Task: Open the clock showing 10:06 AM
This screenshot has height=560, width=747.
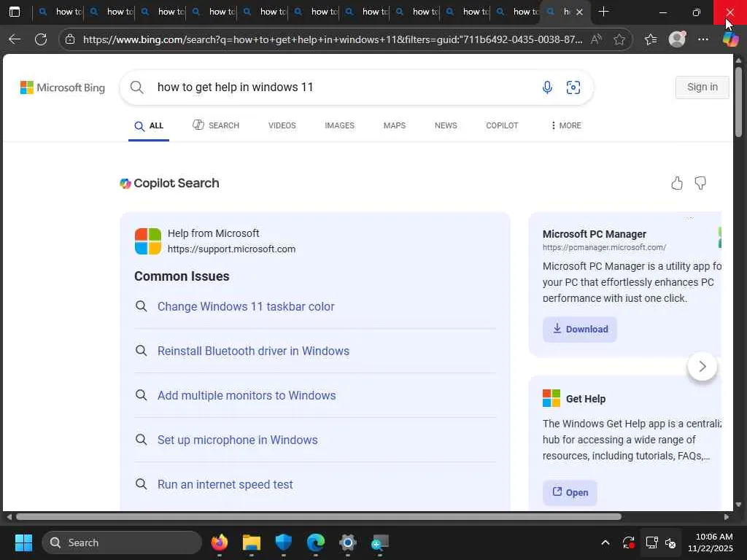Action: 711,542
